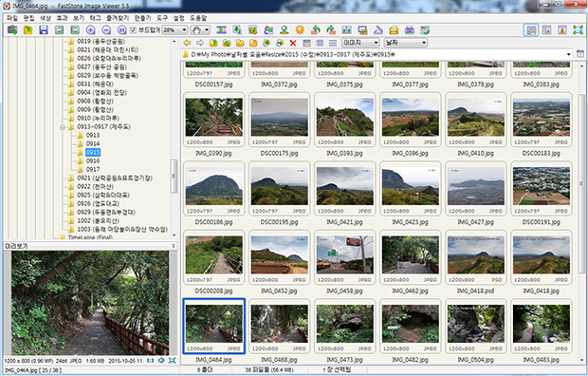Select folder 0917 in the tree
Screen dimensions: 588x376
93,169
